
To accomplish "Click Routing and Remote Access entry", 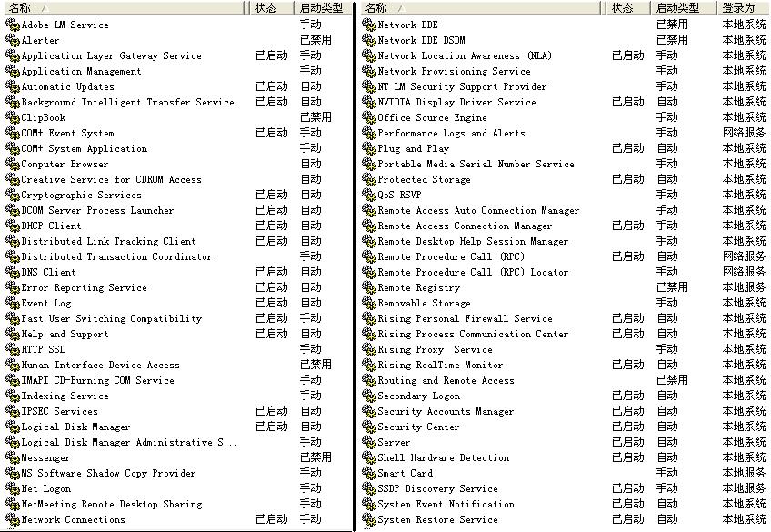I will (446, 380).
